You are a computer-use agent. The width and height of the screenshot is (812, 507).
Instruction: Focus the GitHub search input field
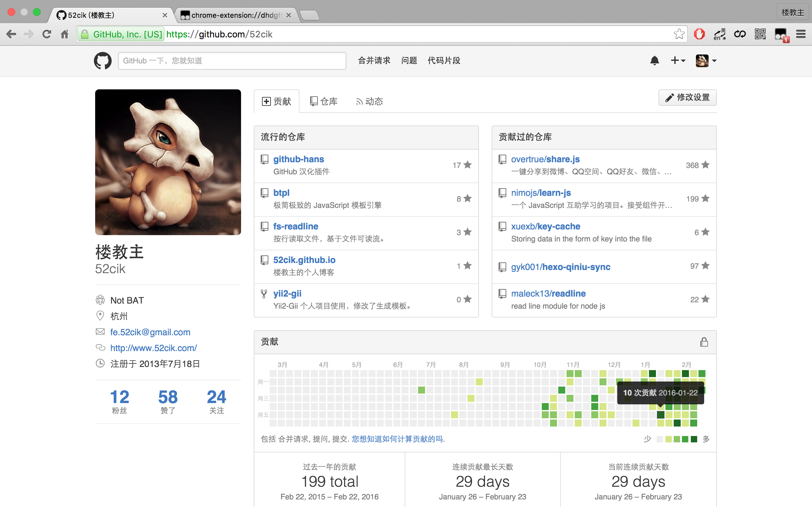point(232,61)
